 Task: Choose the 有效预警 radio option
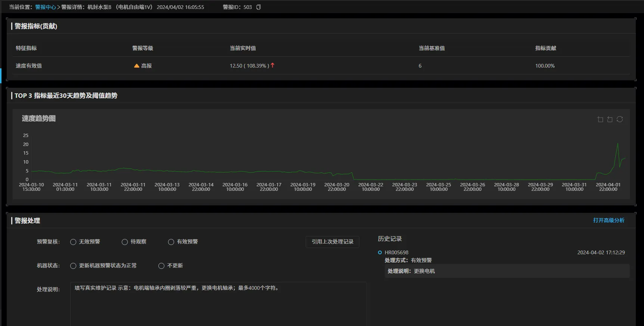point(171,242)
